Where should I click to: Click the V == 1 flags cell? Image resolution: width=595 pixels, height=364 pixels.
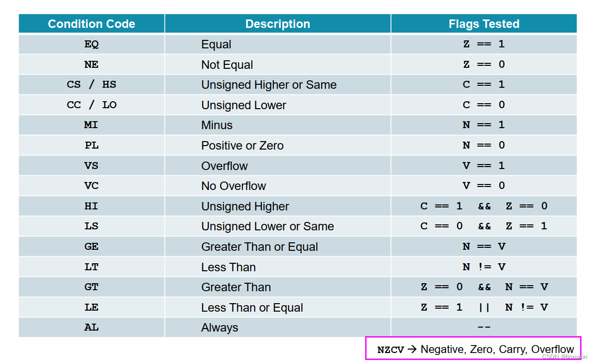484,166
